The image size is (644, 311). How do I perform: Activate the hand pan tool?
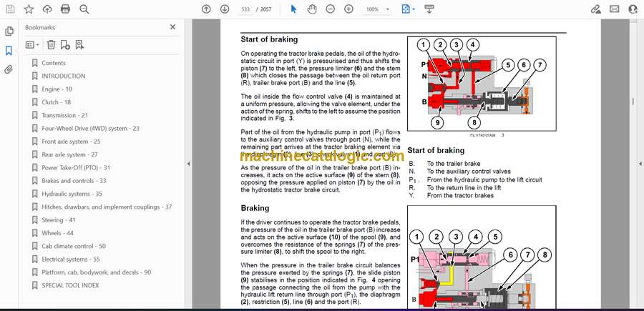pyautogui.click(x=312, y=9)
